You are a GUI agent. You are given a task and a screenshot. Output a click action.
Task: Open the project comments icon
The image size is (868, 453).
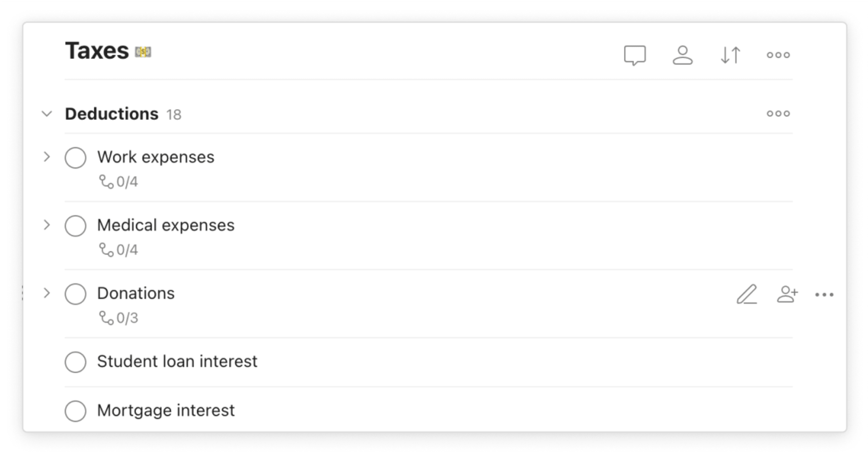635,55
